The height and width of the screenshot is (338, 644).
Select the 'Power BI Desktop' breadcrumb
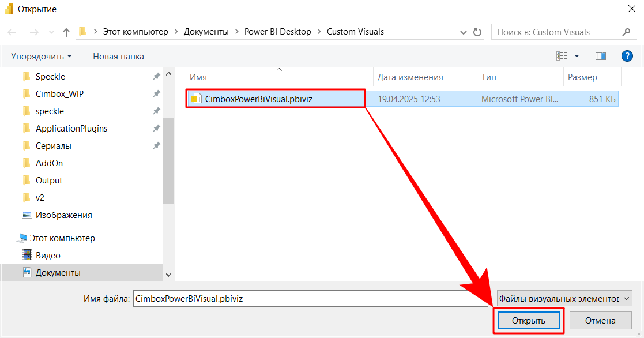[x=278, y=32]
